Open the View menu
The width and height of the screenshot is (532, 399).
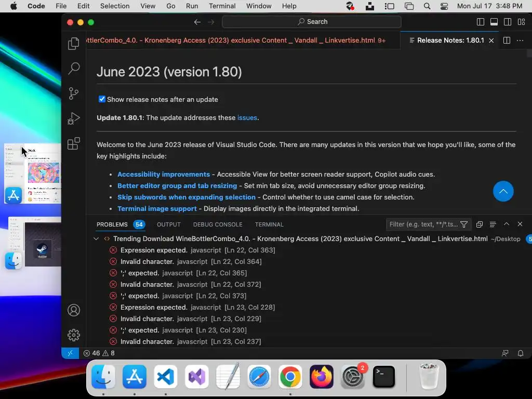(148, 6)
